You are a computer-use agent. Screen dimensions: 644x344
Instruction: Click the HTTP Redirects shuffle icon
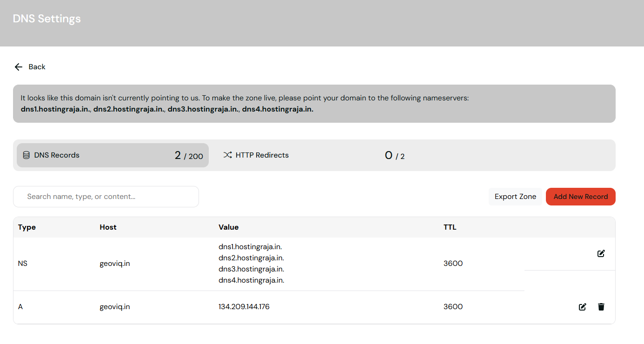227,155
